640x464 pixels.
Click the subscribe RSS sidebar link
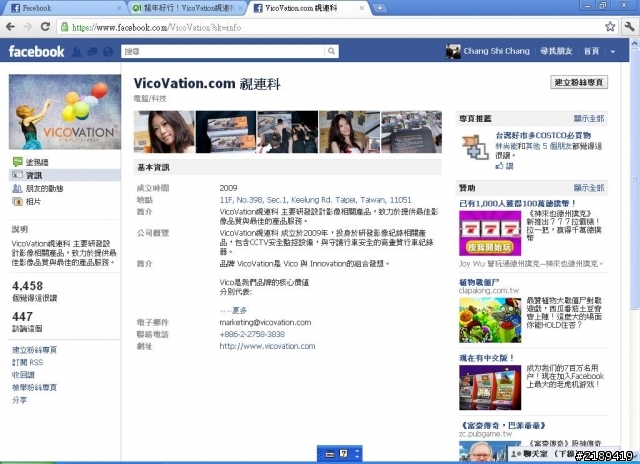(x=27, y=362)
